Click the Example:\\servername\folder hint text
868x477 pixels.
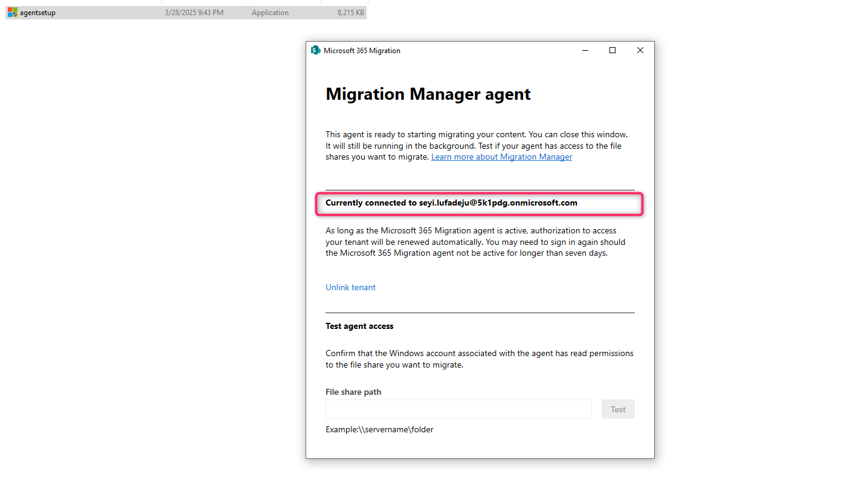(x=379, y=429)
